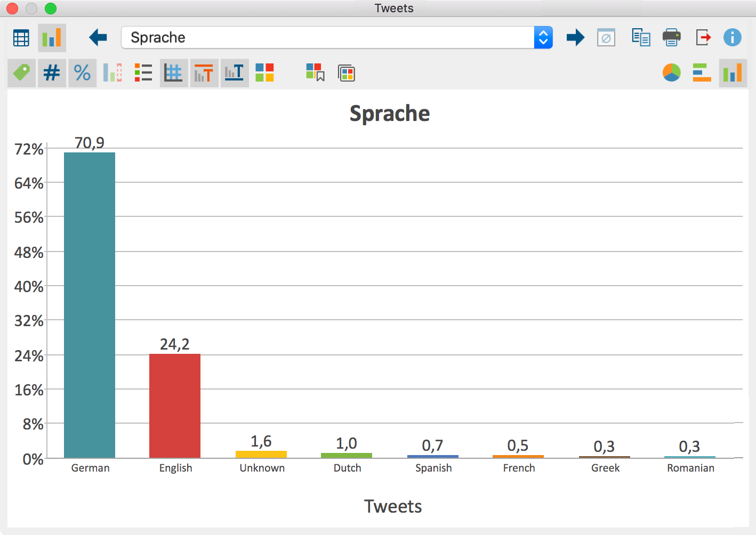Click the missing values window icon
Image resolution: width=756 pixels, height=535 pixels.
[606, 38]
